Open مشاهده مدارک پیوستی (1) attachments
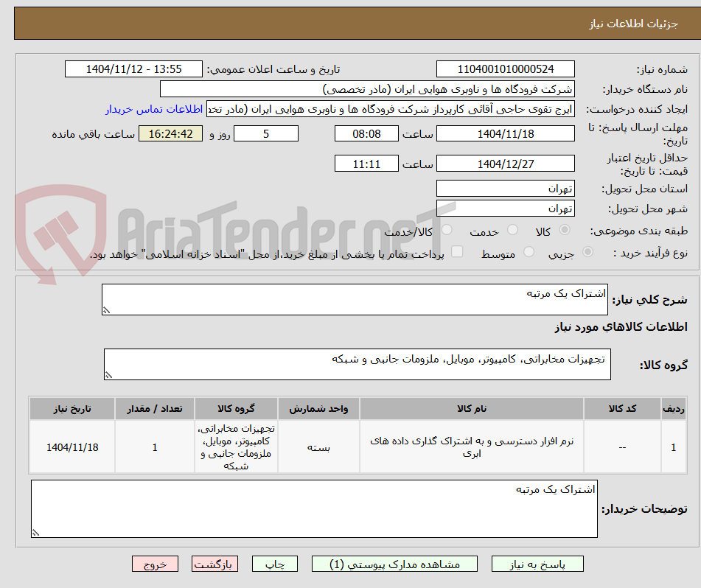Image resolution: width=701 pixels, height=588 pixels. (x=394, y=564)
